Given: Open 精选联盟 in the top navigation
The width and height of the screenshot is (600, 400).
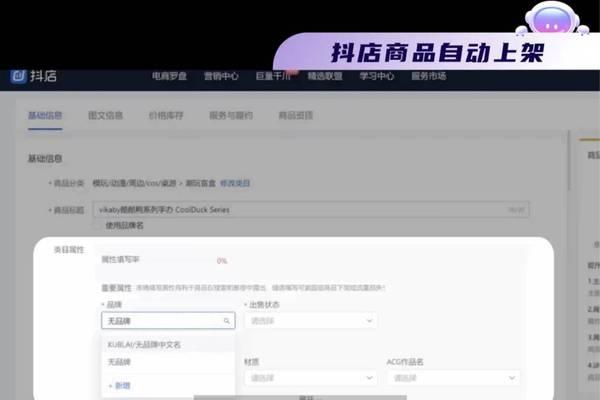Looking at the screenshot, I should [x=325, y=76].
